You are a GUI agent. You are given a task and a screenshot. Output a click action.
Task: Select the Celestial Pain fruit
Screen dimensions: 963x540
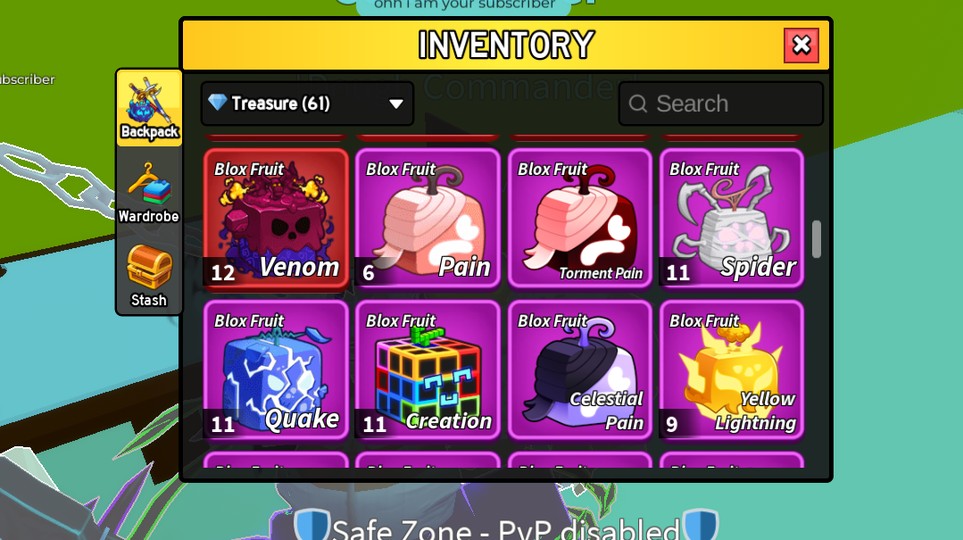pos(580,370)
